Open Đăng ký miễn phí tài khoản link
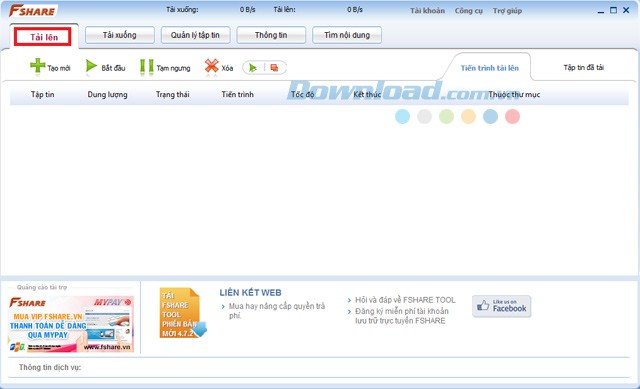The image size is (640, 389). [402, 316]
